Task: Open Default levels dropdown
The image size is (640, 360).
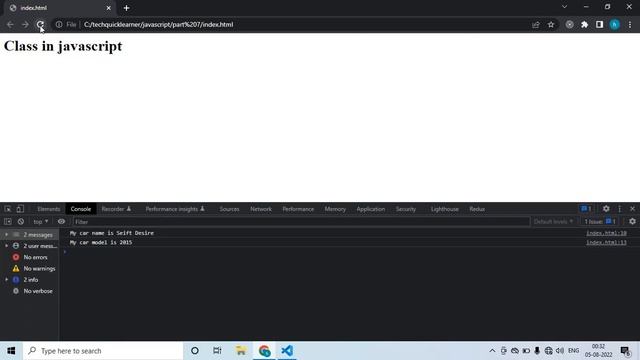Action: (x=553, y=222)
